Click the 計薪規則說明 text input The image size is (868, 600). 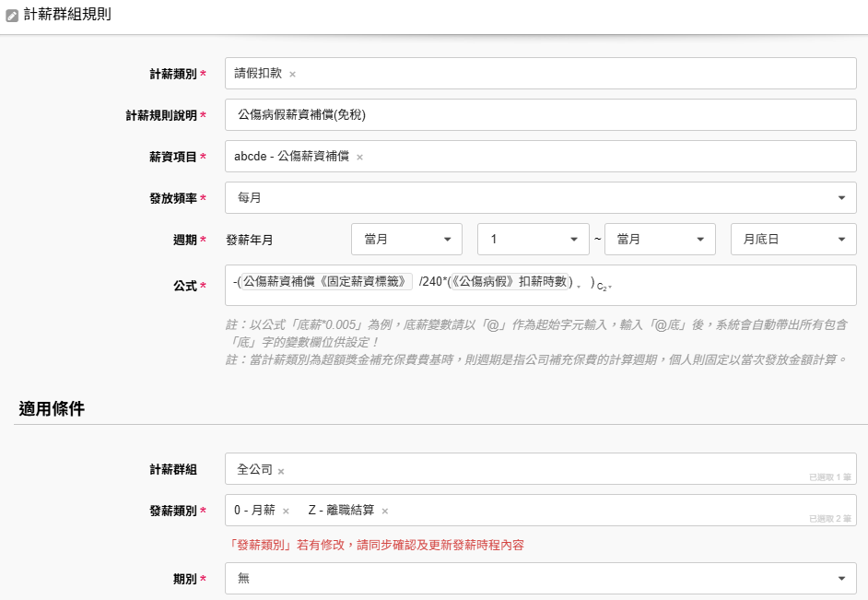pyautogui.click(x=540, y=115)
